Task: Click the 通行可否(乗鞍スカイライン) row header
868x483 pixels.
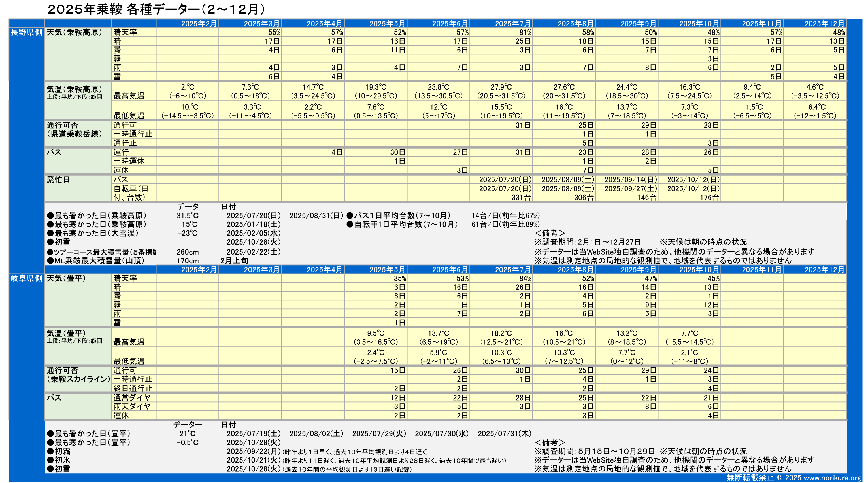Action: pos(78,375)
